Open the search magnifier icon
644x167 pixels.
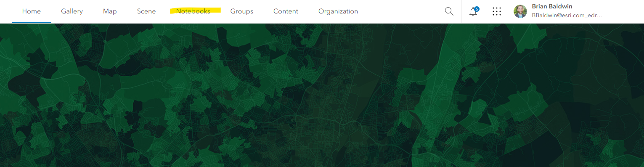click(x=449, y=11)
